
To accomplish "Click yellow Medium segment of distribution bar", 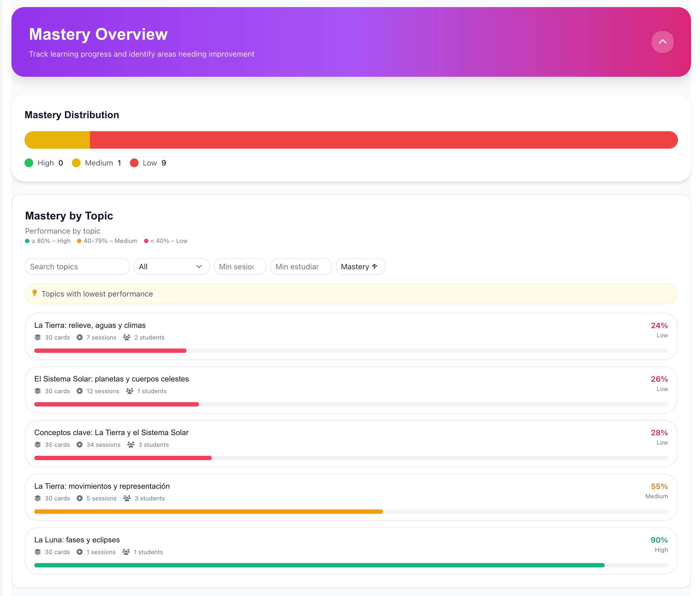I will (x=57, y=140).
